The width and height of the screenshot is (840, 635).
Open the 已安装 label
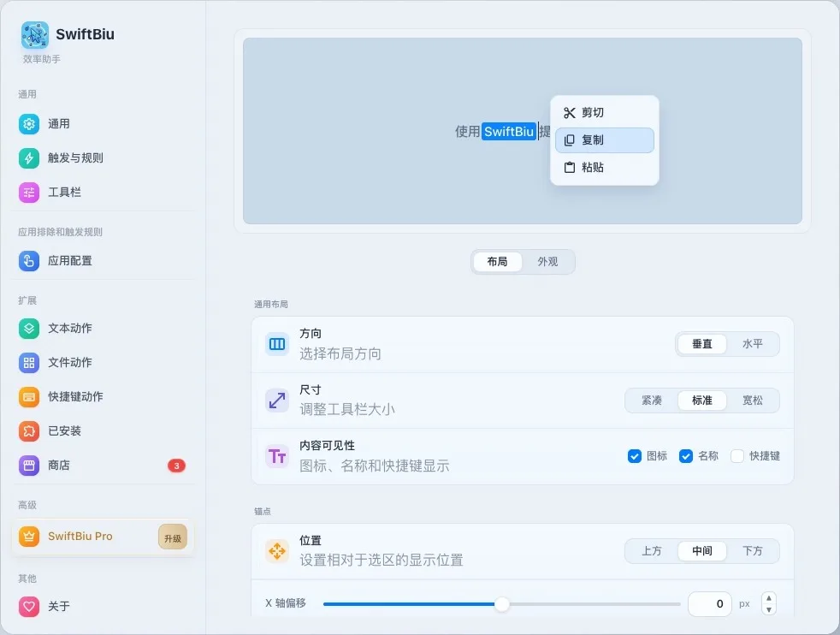point(64,430)
